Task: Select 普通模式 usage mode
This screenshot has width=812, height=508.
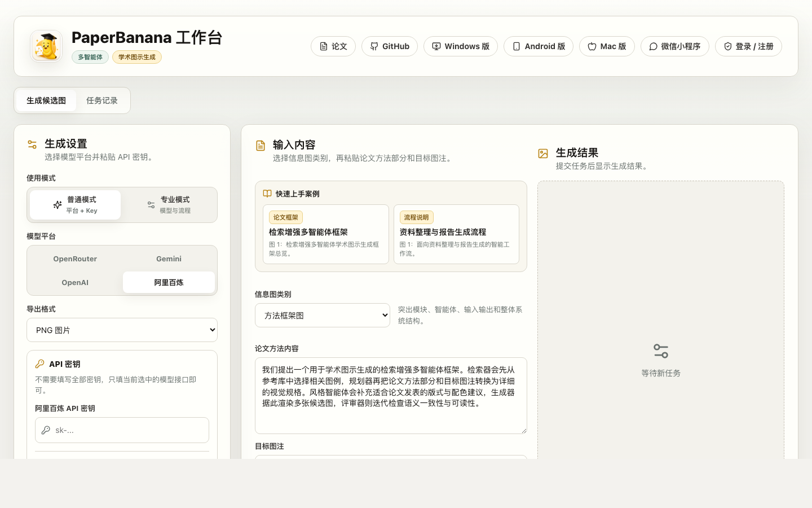Action: tap(75, 205)
